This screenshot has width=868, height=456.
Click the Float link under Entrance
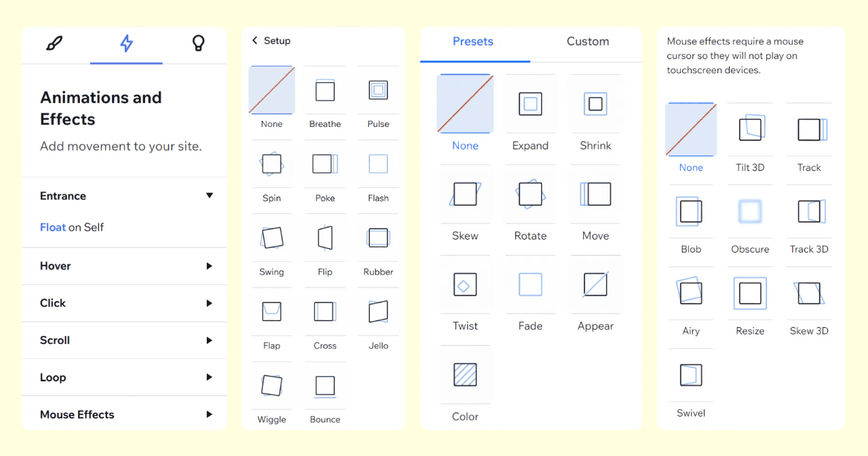[53, 227]
